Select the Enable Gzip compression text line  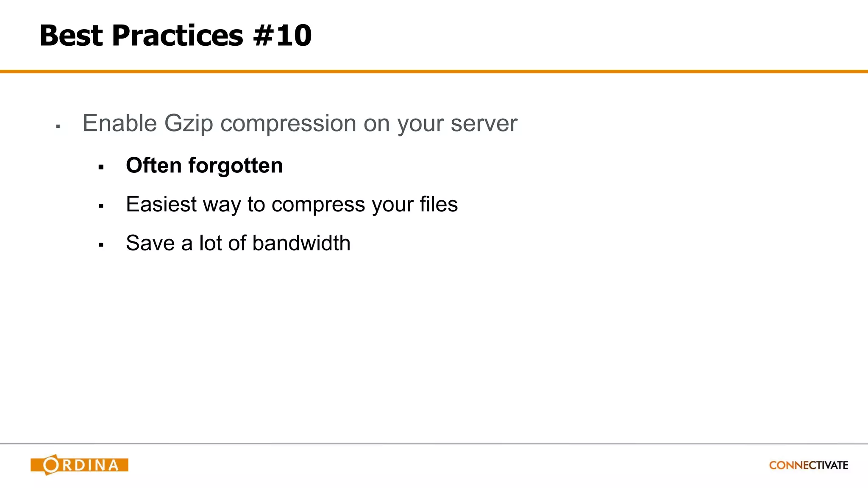tap(300, 123)
